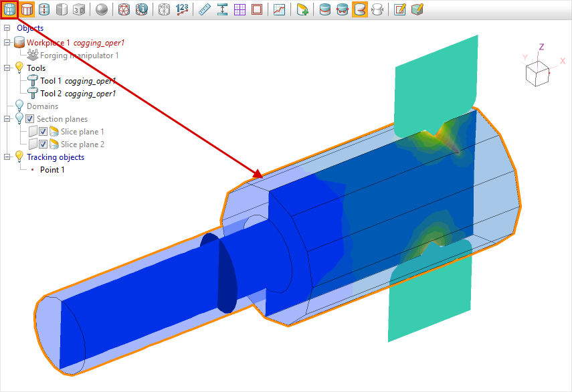This screenshot has height=392, width=572.
Task: Click the mesh with info icon
Action: tap(142, 10)
